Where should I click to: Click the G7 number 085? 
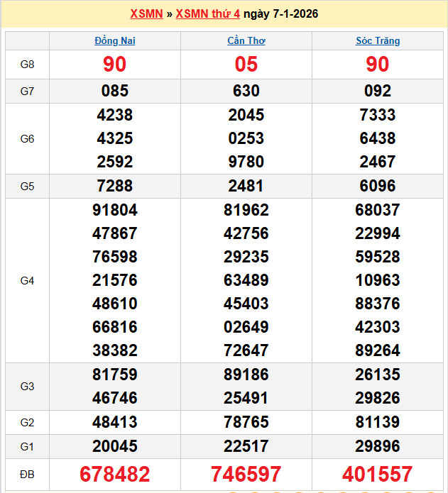point(114,91)
